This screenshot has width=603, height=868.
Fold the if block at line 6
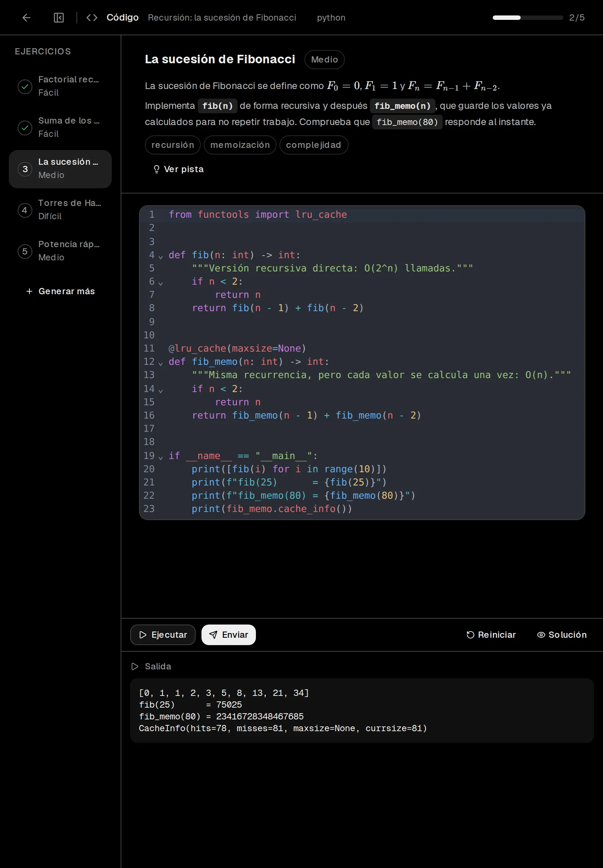tap(161, 284)
